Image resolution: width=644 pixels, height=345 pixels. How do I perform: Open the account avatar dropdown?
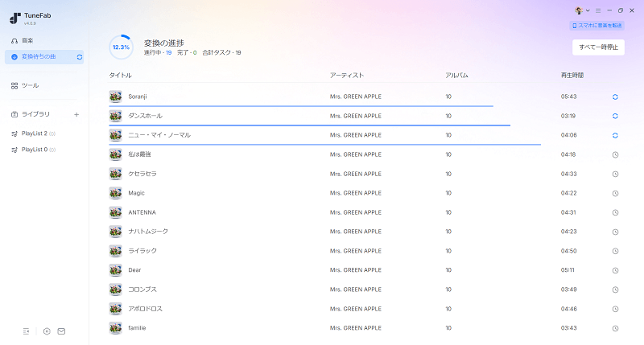click(x=582, y=10)
